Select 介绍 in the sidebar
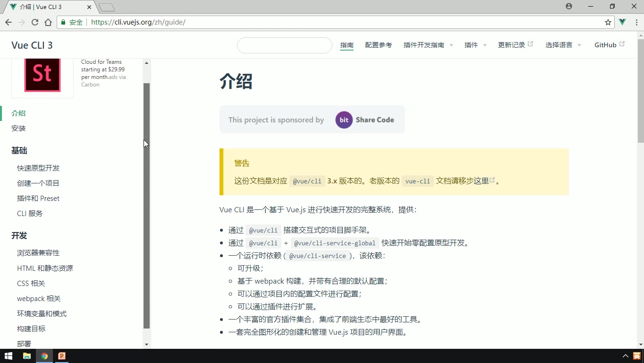This screenshot has height=363, width=644. pyautogui.click(x=18, y=113)
